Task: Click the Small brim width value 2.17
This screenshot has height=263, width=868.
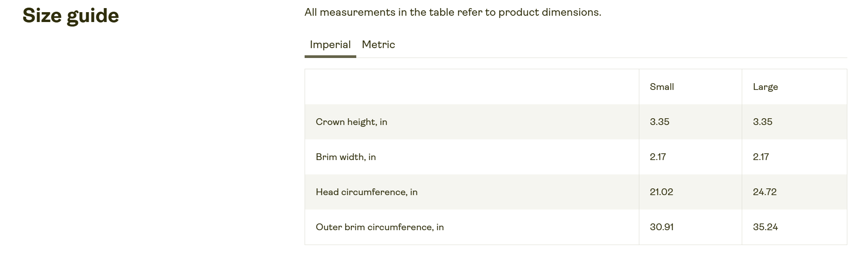Action: (658, 157)
